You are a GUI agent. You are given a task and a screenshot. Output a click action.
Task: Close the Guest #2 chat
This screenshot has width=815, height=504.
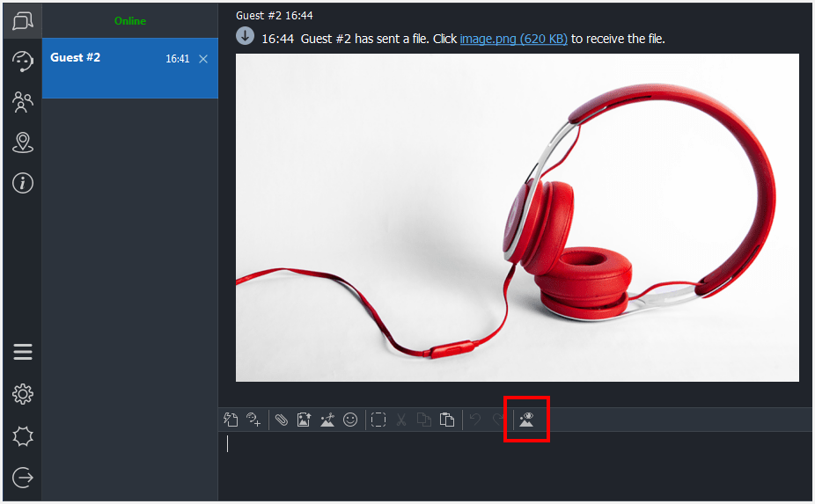click(x=203, y=59)
